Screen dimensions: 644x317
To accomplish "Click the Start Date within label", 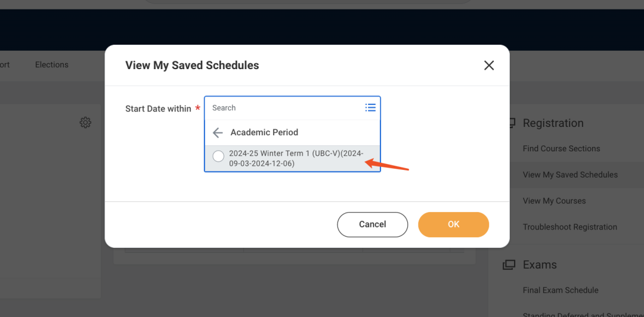I will click(x=158, y=108).
